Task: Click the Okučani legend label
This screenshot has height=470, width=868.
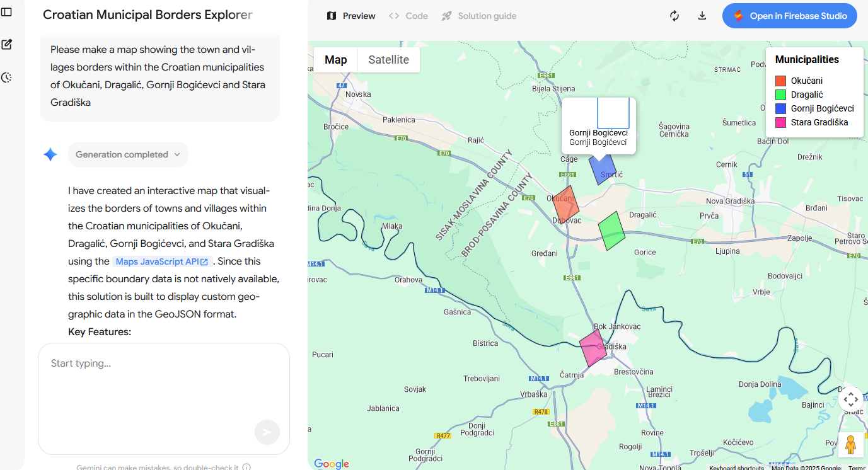Action: [807, 81]
